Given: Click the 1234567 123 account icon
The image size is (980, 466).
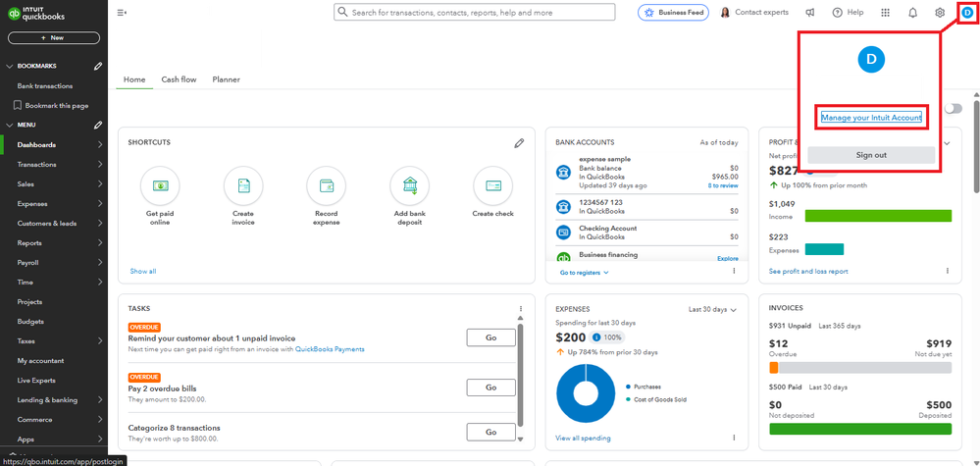Looking at the screenshot, I should 563,206.
